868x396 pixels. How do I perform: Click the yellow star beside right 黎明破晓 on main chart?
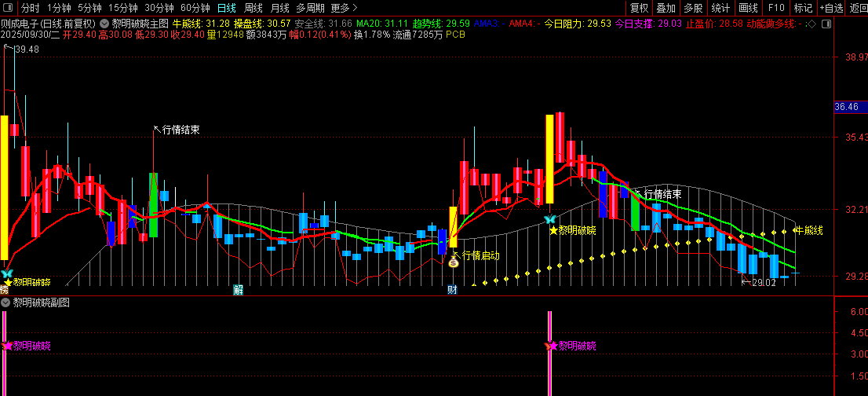(553, 230)
